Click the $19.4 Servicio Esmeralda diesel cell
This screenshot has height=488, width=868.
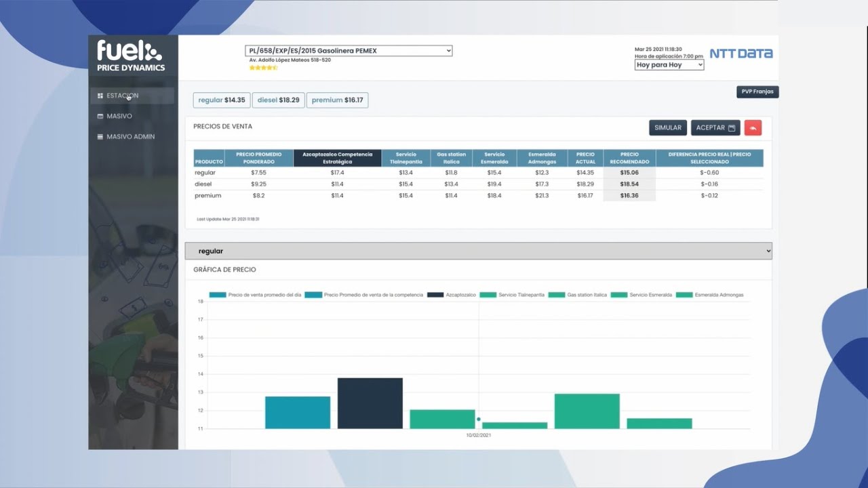494,184
